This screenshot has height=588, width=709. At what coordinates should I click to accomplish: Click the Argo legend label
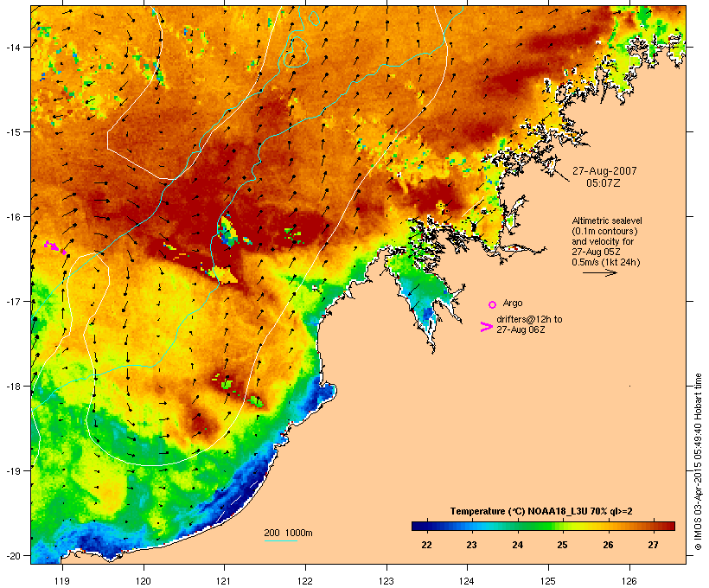coord(513,303)
